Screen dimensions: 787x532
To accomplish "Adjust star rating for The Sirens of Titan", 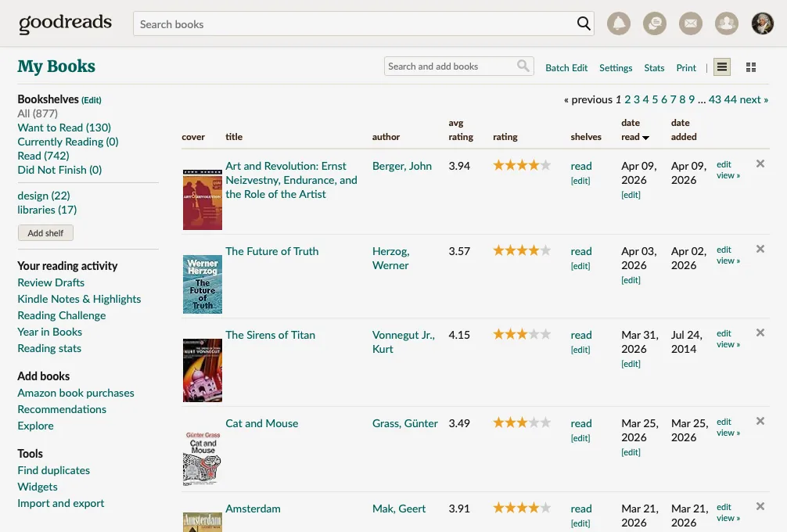I will click(522, 334).
